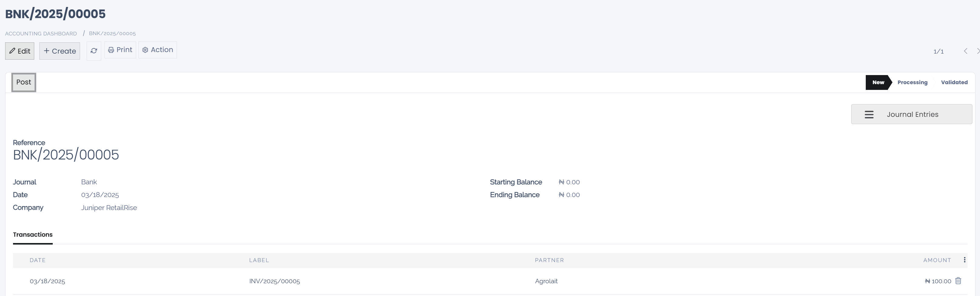
Task: Post the bank statement BNK/2025/00005
Action: click(23, 82)
